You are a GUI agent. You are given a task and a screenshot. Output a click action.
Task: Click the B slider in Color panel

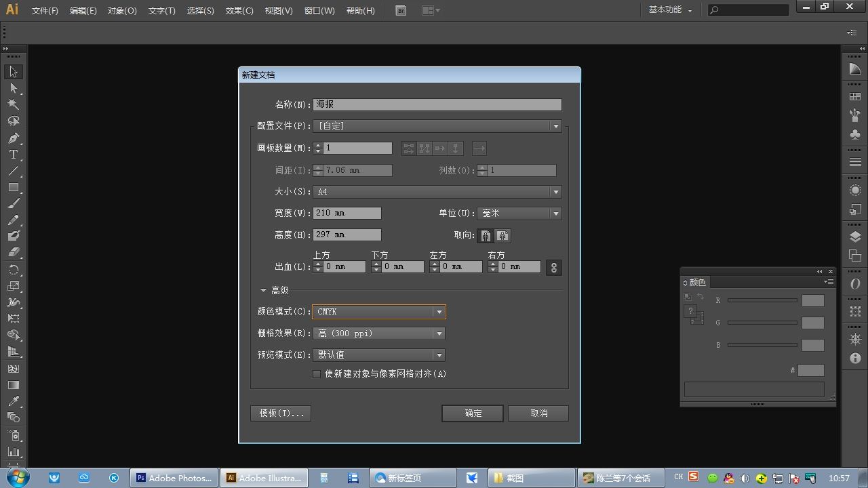[762, 345]
